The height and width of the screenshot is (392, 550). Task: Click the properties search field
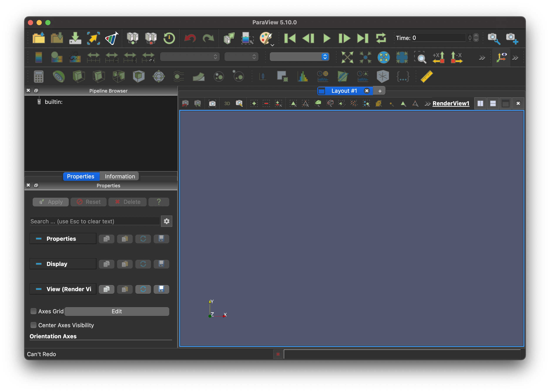tap(94, 221)
